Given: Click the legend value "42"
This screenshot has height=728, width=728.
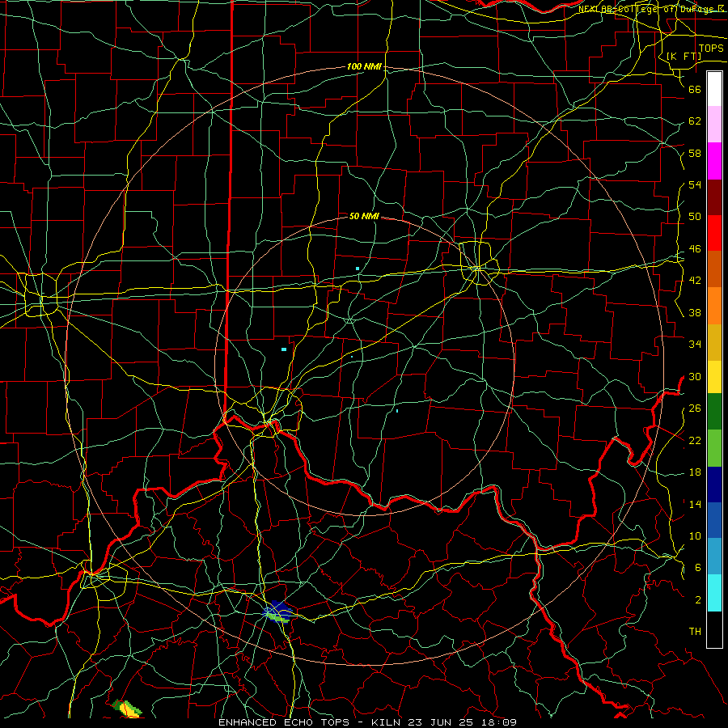Looking at the screenshot, I should click(695, 281).
